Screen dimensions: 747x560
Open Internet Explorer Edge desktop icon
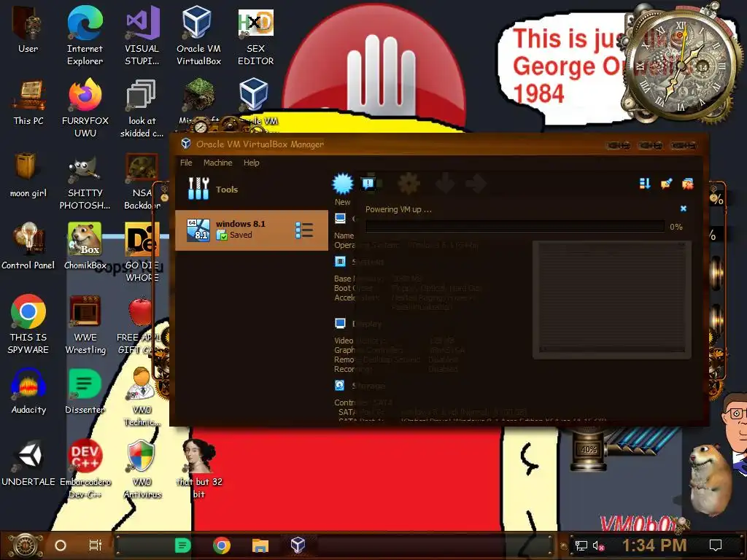coord(85,36)
